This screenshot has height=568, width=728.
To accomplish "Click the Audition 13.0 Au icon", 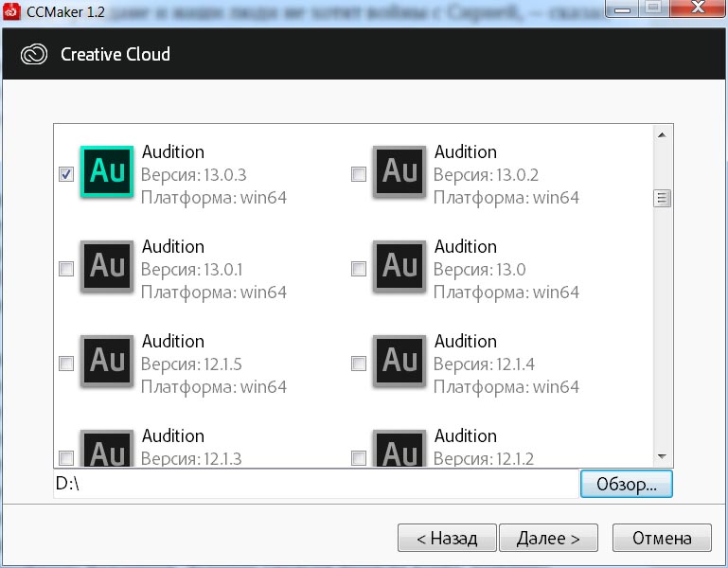I will pyautogui.click(x=400, y=267).
